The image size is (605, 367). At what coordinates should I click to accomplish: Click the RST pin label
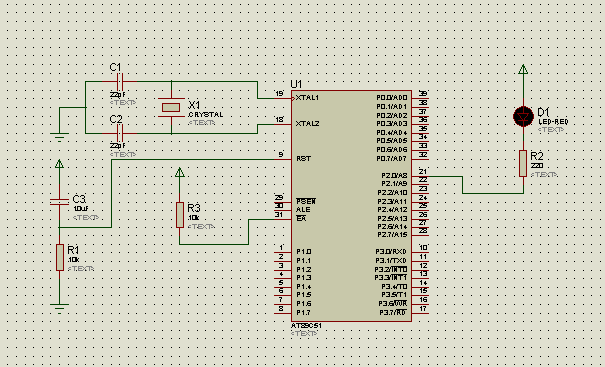[x=303, y=158]
